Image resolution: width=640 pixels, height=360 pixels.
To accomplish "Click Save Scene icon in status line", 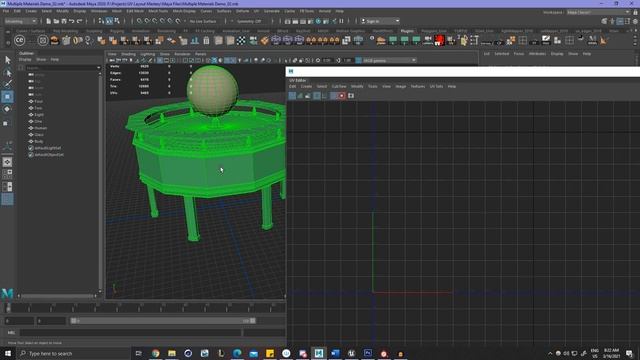I will pos(64,21).
